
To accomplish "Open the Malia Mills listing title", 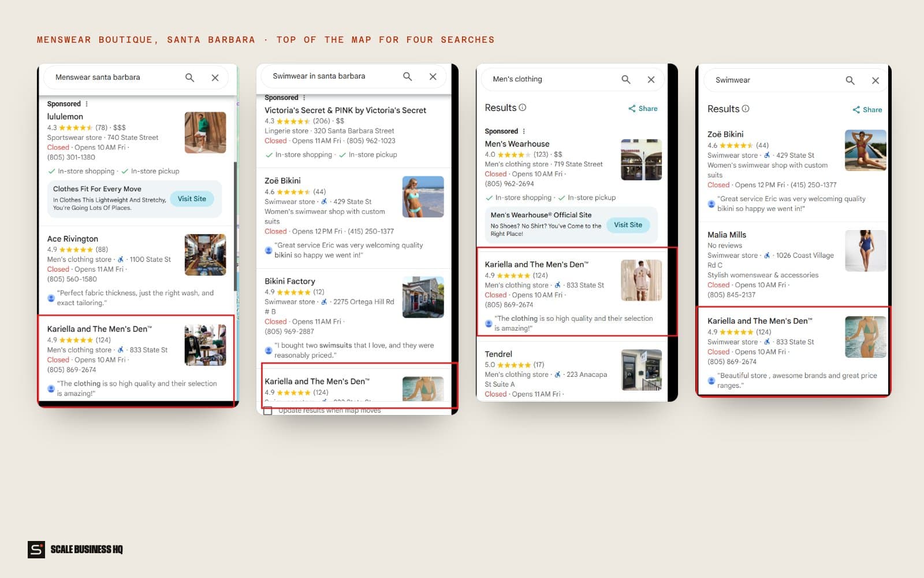I will tap(726, 235).
